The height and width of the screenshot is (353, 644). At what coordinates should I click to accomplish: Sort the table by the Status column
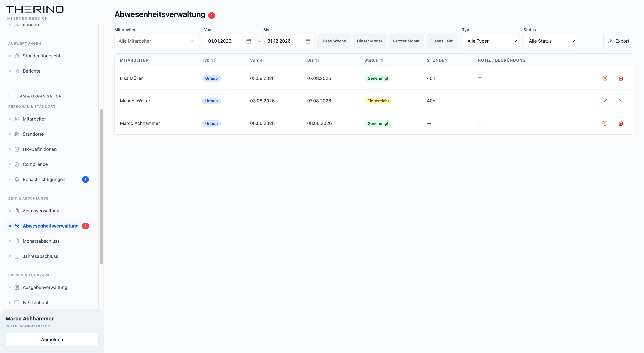(x=374, y=60)
